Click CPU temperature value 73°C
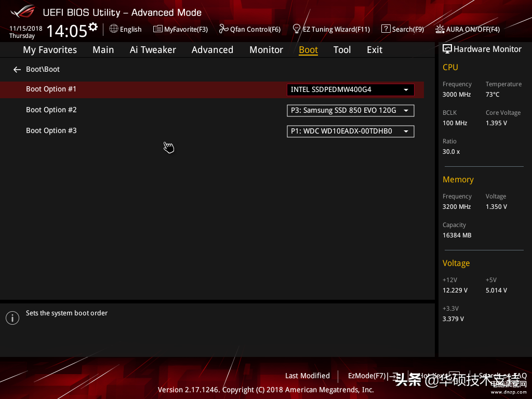The width and height of the screenshot is (532, 399). pyautogui.click(x=493, y=95)
